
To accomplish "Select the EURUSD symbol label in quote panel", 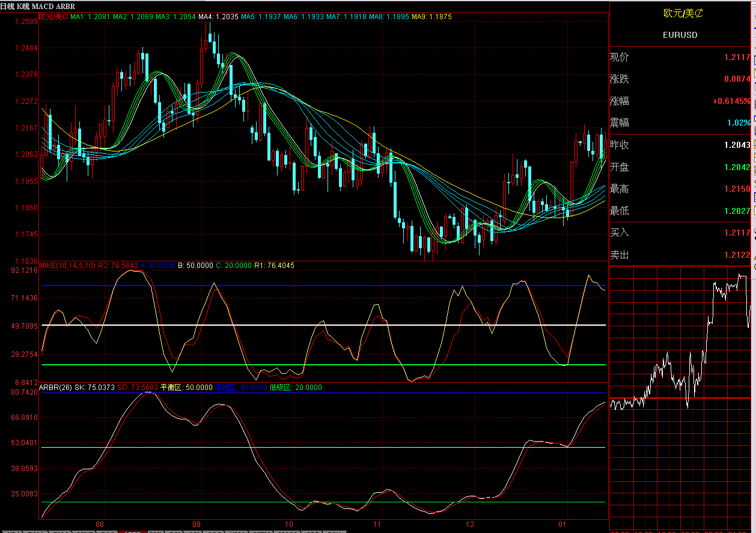I will 680,35.
